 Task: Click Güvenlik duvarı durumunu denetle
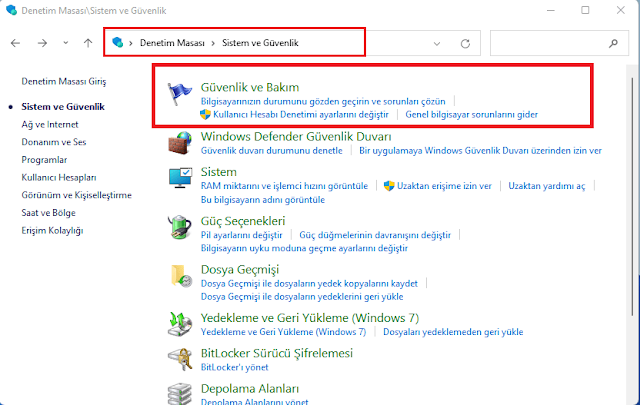click(271, 151)
